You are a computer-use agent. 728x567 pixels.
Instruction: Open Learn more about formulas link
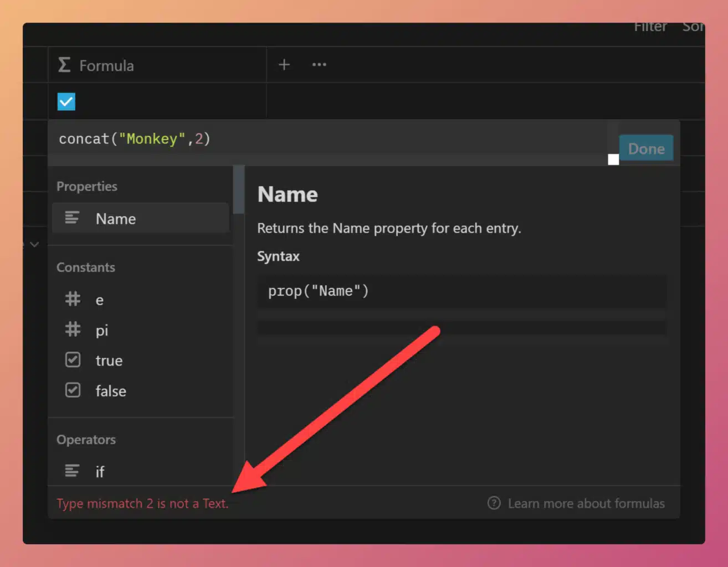pos(586,503)
